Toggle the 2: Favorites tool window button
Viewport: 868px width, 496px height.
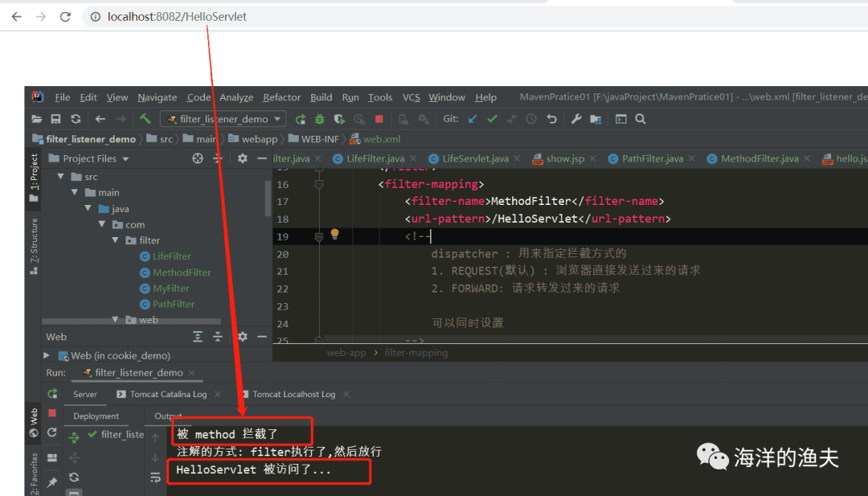point(34,473)
